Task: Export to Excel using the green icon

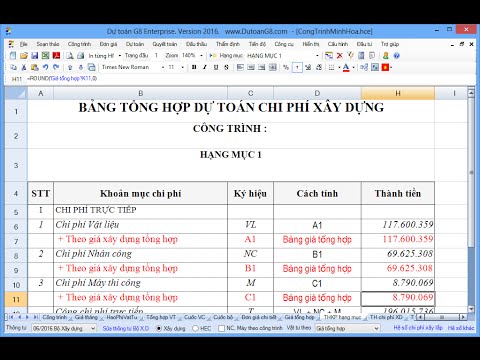Action: pyautogui.click(x=45, y=56)
